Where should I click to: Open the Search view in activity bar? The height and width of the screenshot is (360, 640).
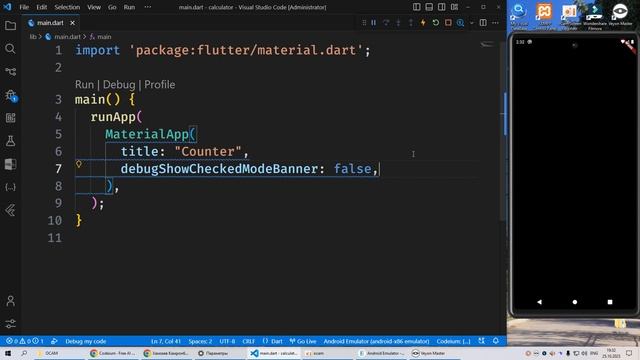click(10, 49)
